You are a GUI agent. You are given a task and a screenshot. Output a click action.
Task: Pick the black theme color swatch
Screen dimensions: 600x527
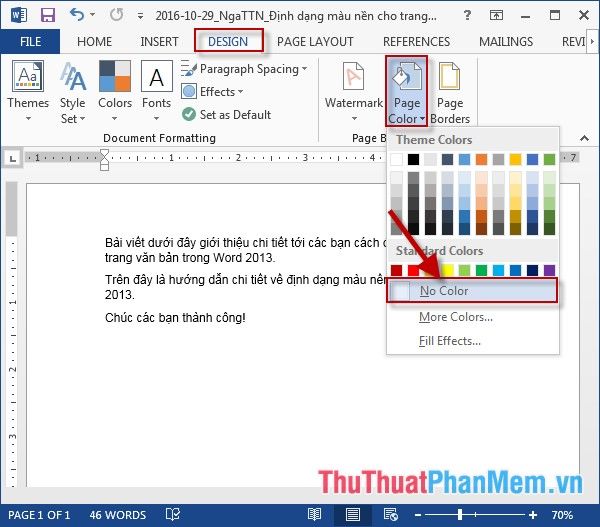tap(413, 159)
